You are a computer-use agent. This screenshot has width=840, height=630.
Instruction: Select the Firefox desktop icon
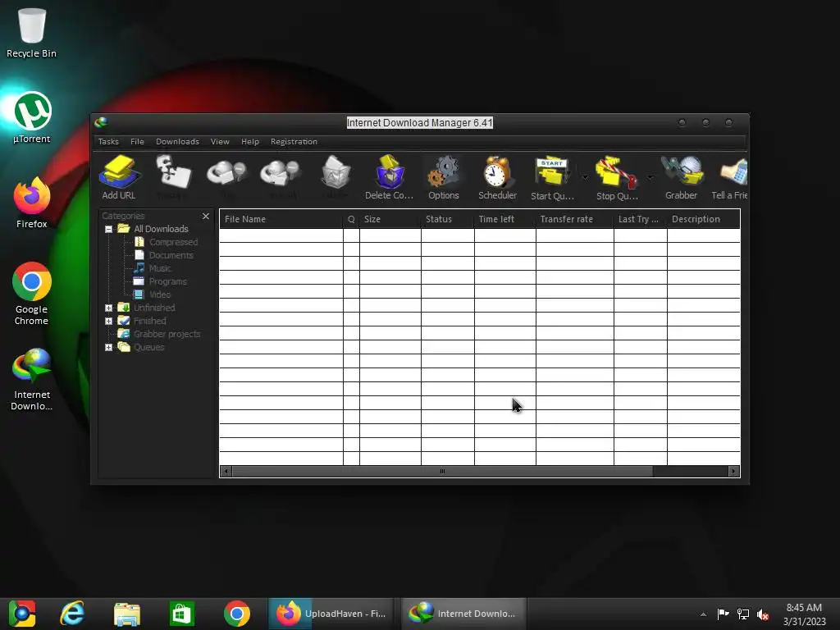pyautogui.click(x=32, y=203)
